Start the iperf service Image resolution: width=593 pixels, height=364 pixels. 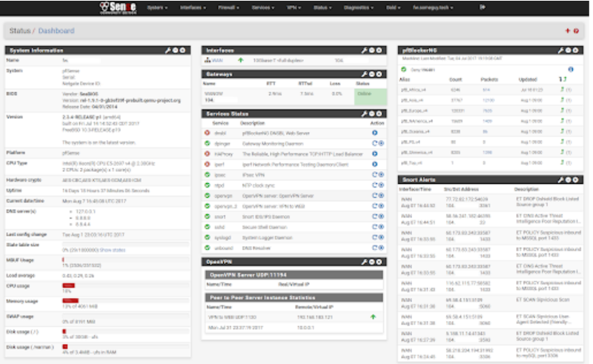pos(375,165)
